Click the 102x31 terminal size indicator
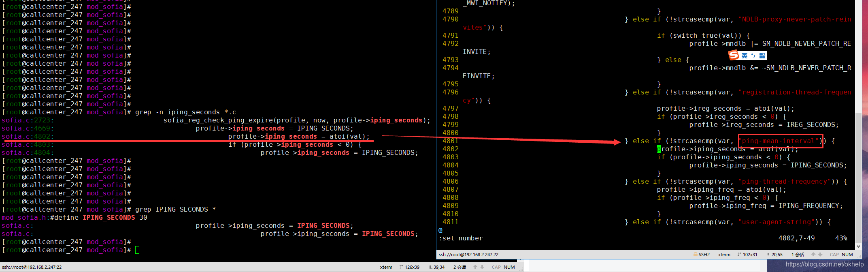Viewport: 868px width, 272px height. pyautogui.click(x=747, y=255)
